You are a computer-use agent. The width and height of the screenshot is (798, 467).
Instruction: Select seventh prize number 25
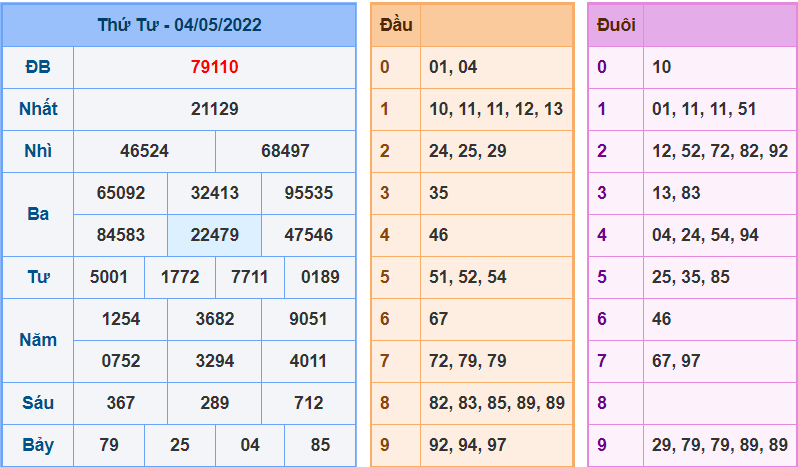[x=180, y=445]
